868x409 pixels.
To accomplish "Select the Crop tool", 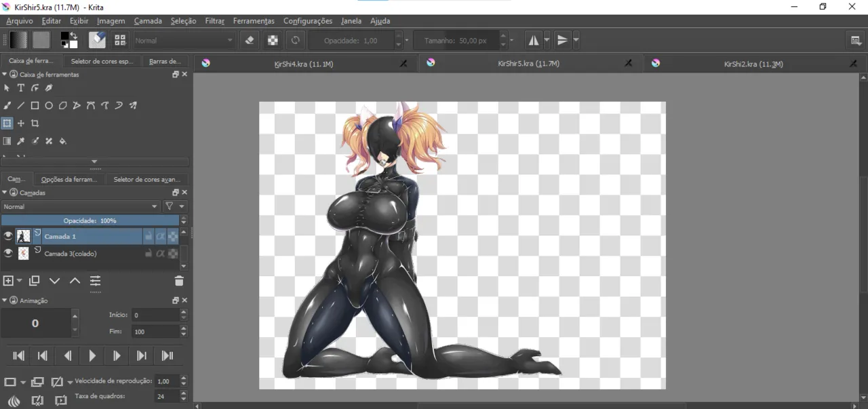I will tap(35, 123).
